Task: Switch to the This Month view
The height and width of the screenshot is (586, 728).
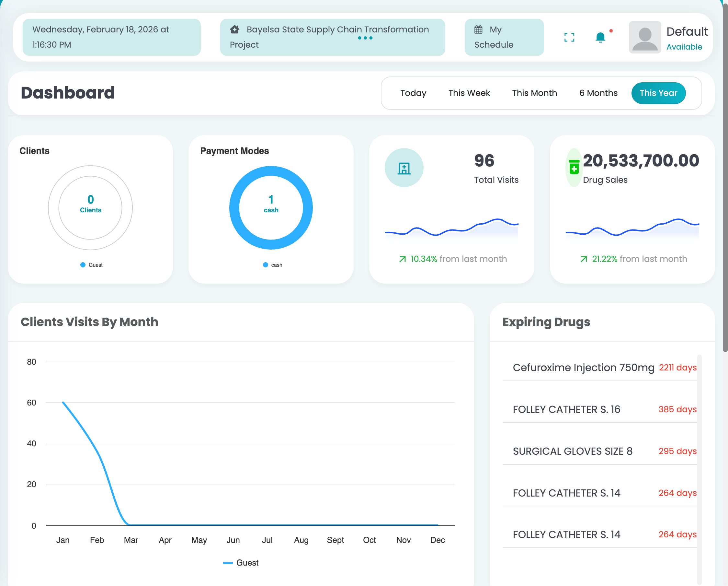Action: pyautogui.click(x=534, y=93)
